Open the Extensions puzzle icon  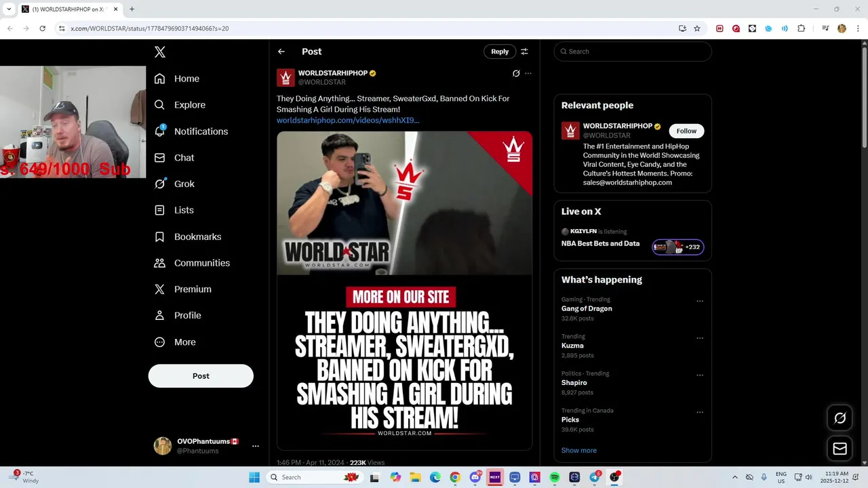[801, 28]
